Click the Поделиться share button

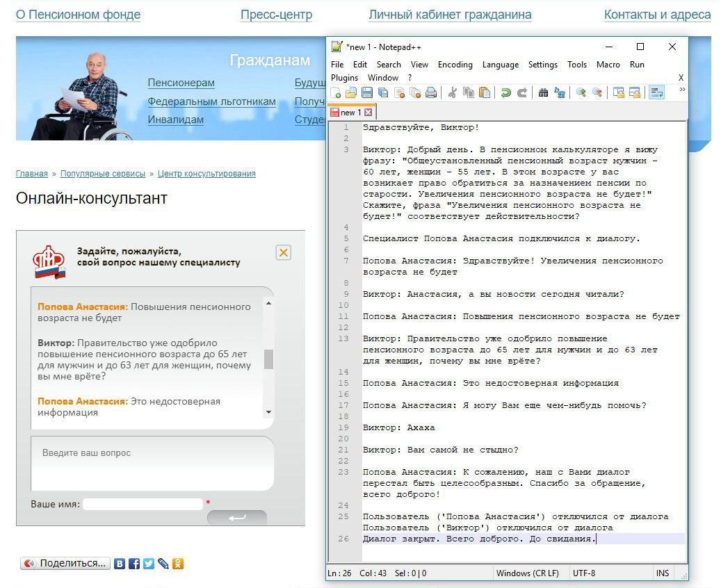pyautogui.click(x=65, y=563)
